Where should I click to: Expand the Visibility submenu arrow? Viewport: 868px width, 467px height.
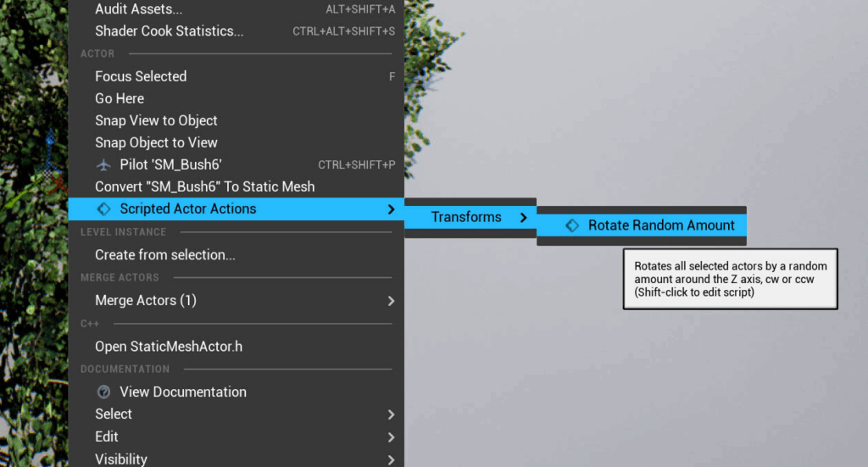point(391,460)
